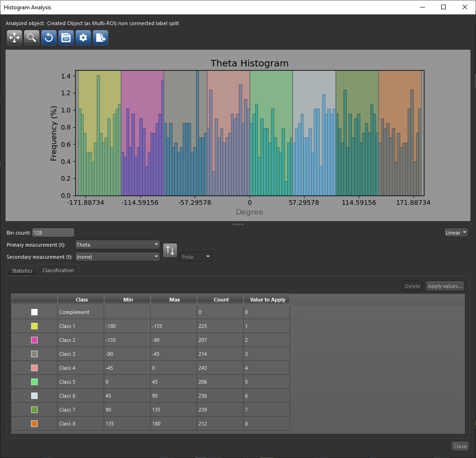The height and width of the screenshot is (458, 476).
Task: Select the Classification tab
Action: (58, 270)
